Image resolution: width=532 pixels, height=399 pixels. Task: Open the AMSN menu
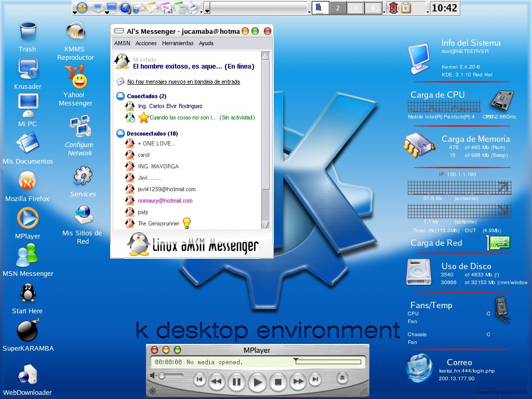pos(122,43)
